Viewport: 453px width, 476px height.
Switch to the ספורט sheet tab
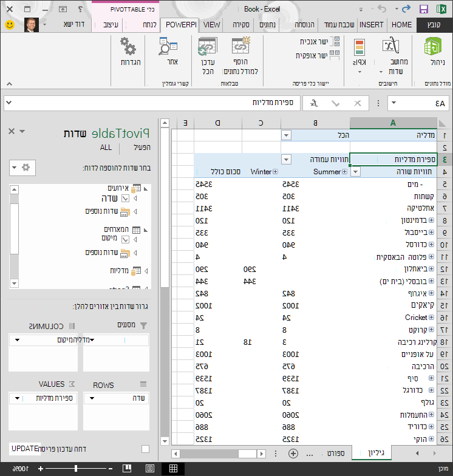[335, 454]
